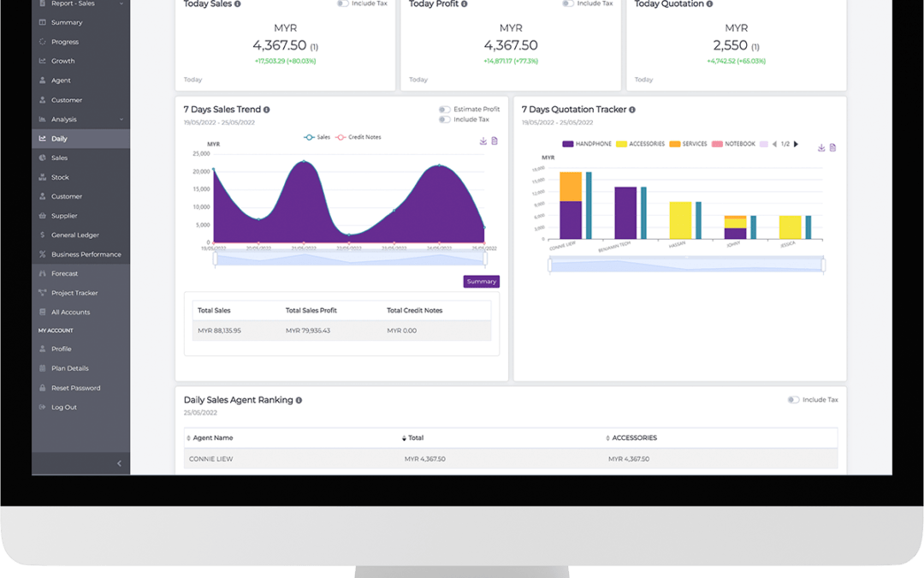Click the purple Summary button

click(x=481, y=282)
